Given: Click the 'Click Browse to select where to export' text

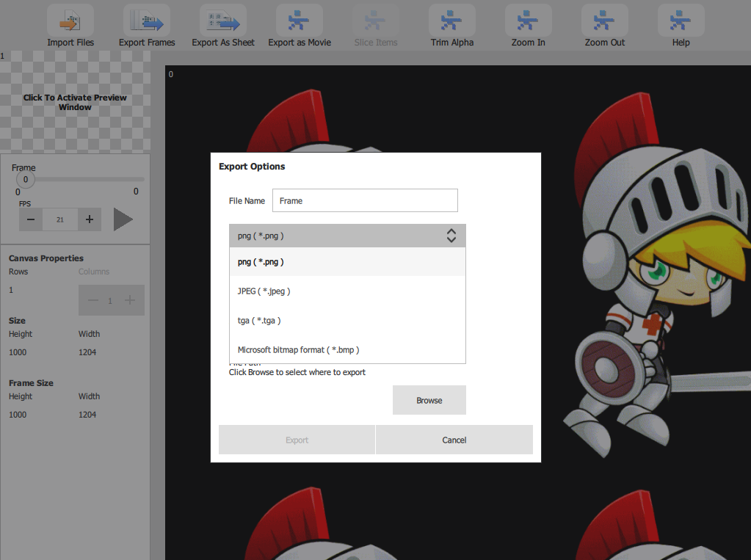Looking at the screenshot, I should pos(297,372).
